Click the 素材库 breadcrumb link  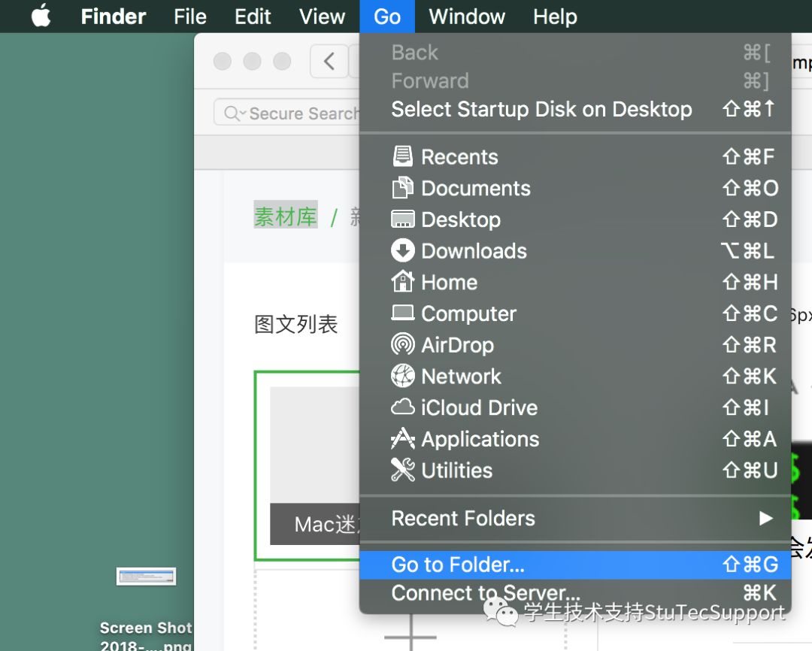[x=286, y=216]
